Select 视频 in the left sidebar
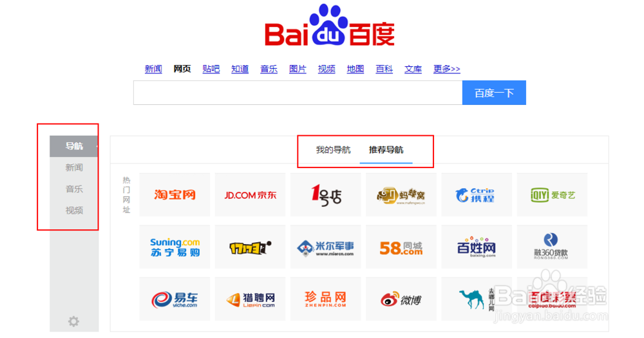The width and height of the screenshot is (644, 338). pos(74,211)
